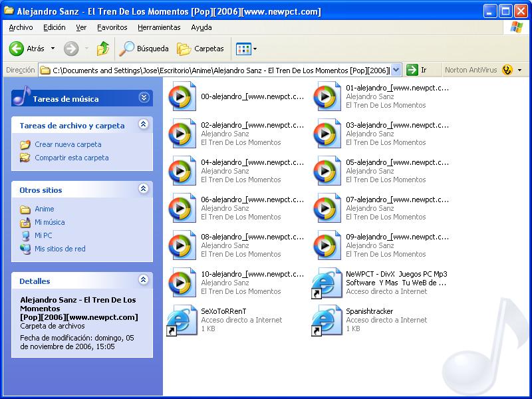Viewport: 532px width, 399px height.
Task: Open the Favoritos menu
Action: [112, 27]
